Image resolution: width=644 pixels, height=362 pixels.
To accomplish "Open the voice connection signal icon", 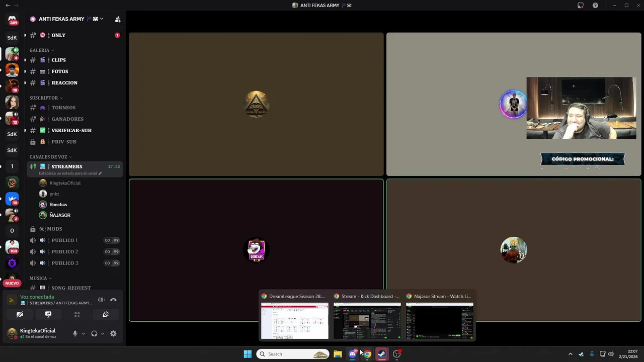I will point(12,300).
